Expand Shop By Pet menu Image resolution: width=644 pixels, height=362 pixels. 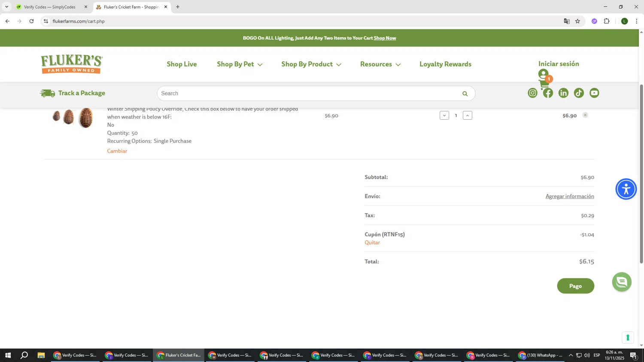[240, 64]
